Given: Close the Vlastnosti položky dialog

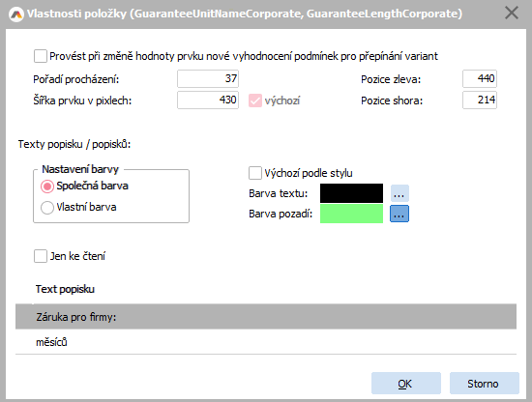Looking at the screenshot, I should tap(512, 14).
